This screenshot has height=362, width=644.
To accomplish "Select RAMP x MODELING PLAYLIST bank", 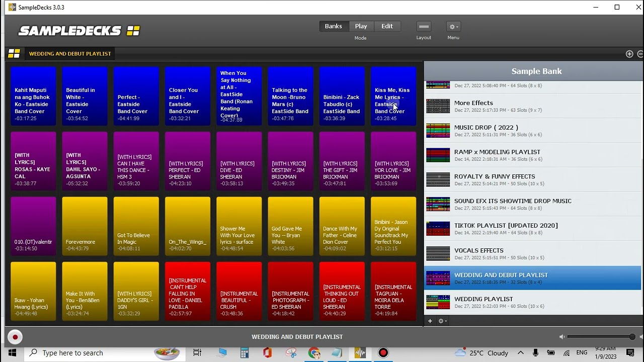I will coord(533,155).
